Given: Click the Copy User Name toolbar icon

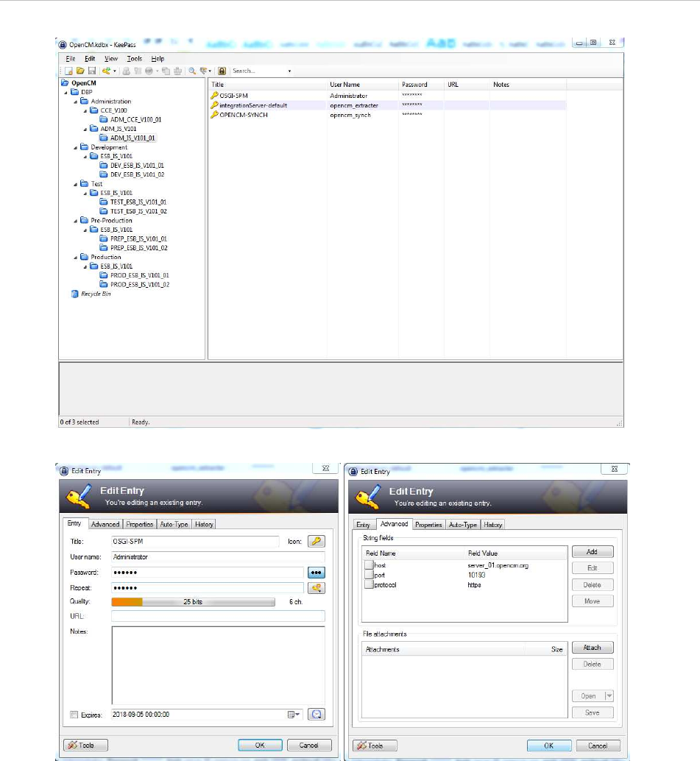Looking at the screenshot, I should click(x=126, y=71).
